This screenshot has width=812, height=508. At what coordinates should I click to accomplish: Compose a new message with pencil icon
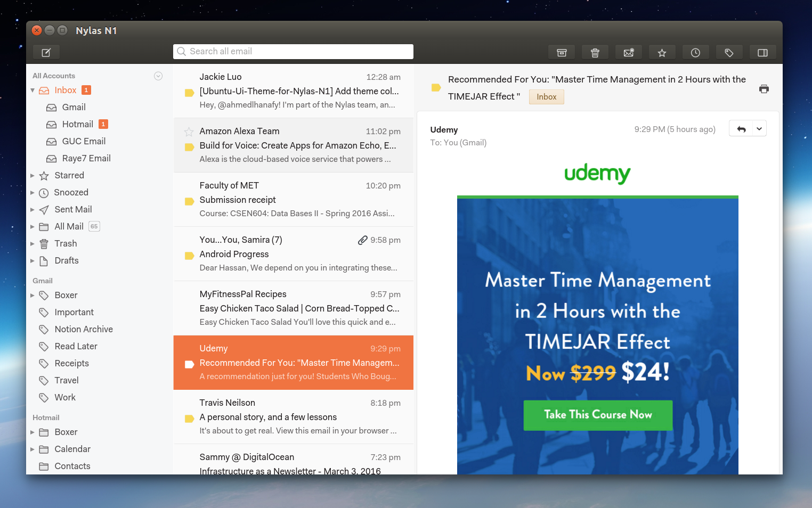(46, 52)
